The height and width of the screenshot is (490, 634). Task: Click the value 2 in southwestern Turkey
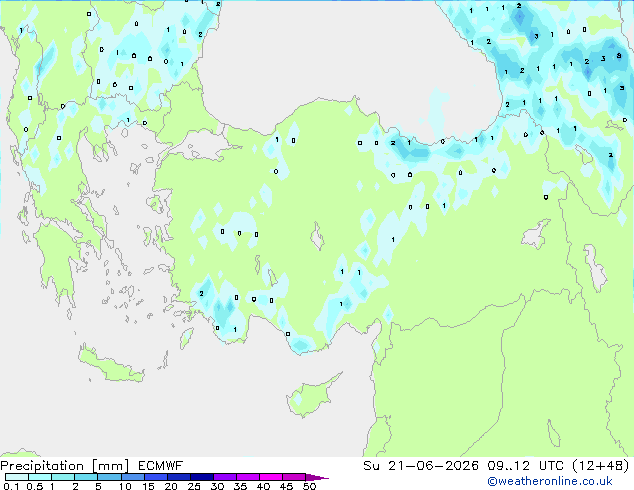201,294
